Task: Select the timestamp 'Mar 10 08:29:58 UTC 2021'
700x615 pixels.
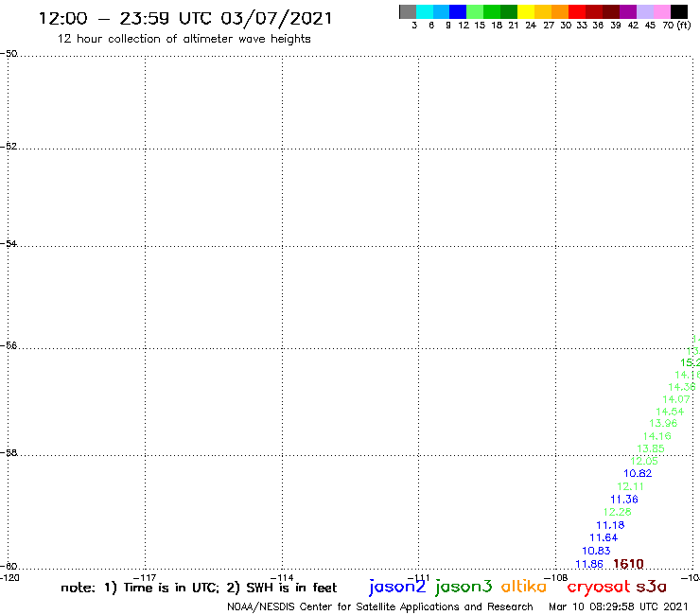Action: (619, 606)
